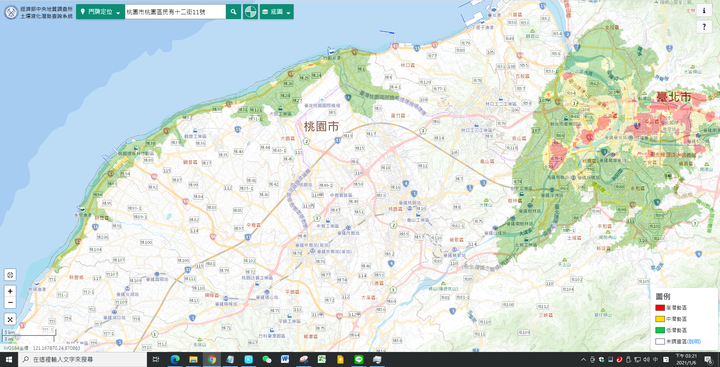This screenshot has width=720, height=367.
Task: Open WeChat from the taskbar
Action: 267,360
